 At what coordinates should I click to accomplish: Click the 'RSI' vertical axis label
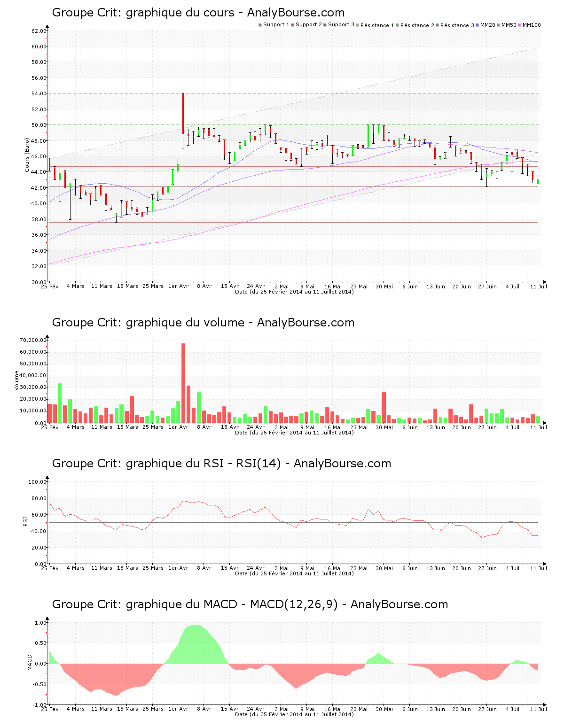25,521
